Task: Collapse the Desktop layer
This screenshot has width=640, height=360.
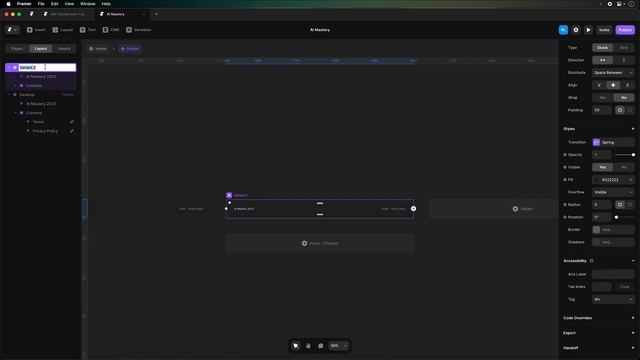Action: pos(9,95)
